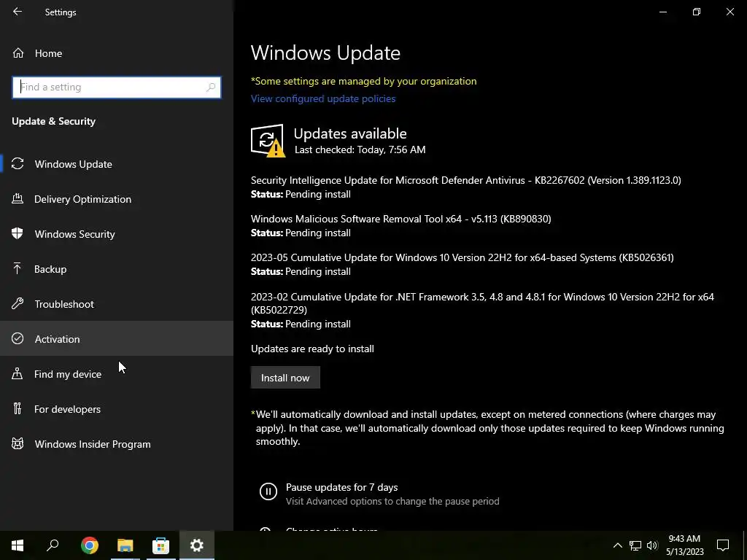Select the Security Intelligence Update KB2267602 text
747x560 pixels.
coord(466,180)
